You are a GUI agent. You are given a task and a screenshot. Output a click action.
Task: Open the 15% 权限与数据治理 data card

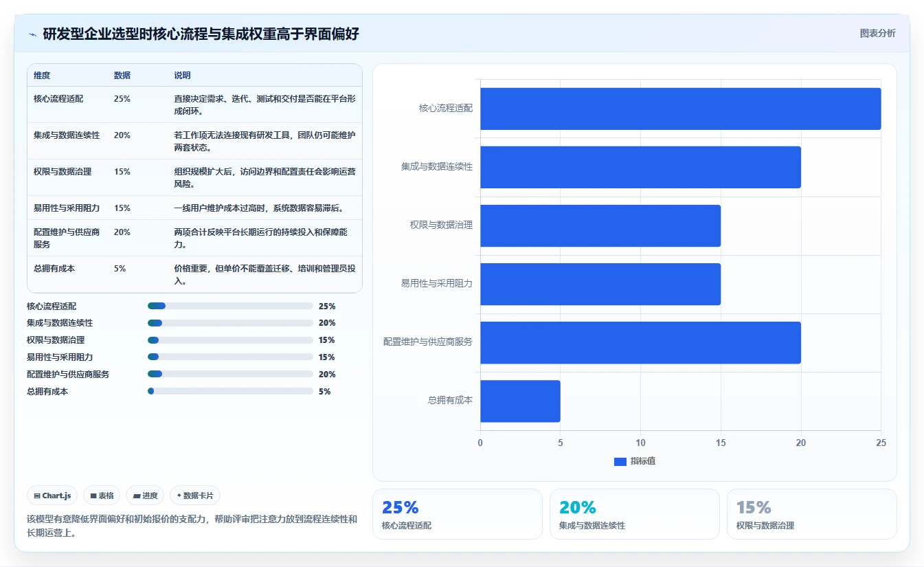tap(812, 514)
